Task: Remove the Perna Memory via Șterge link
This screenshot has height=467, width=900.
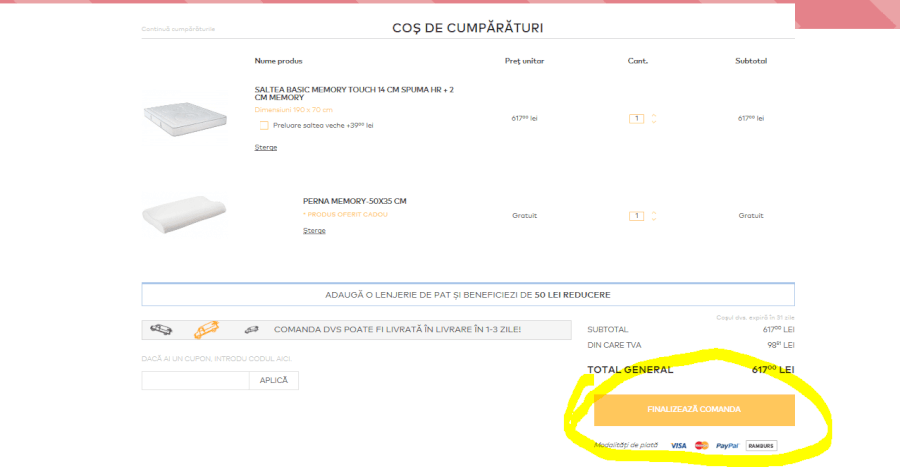Action: coord(314,230)
